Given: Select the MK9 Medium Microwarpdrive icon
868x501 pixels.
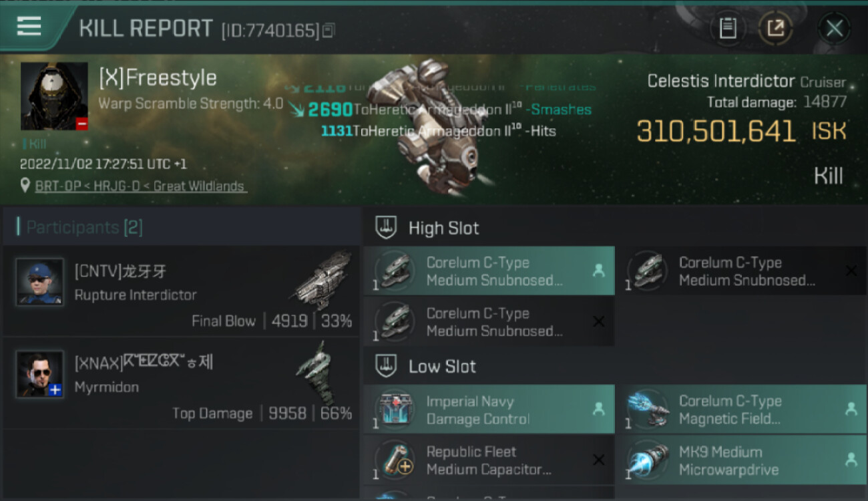Looking at the screenshot, I should [x=648, y=460].
